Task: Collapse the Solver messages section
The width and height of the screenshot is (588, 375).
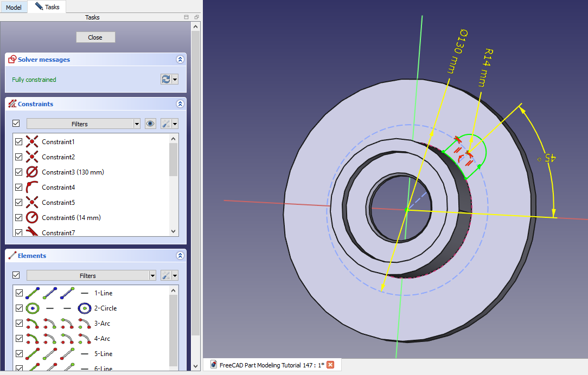Action: coord(180,60)
